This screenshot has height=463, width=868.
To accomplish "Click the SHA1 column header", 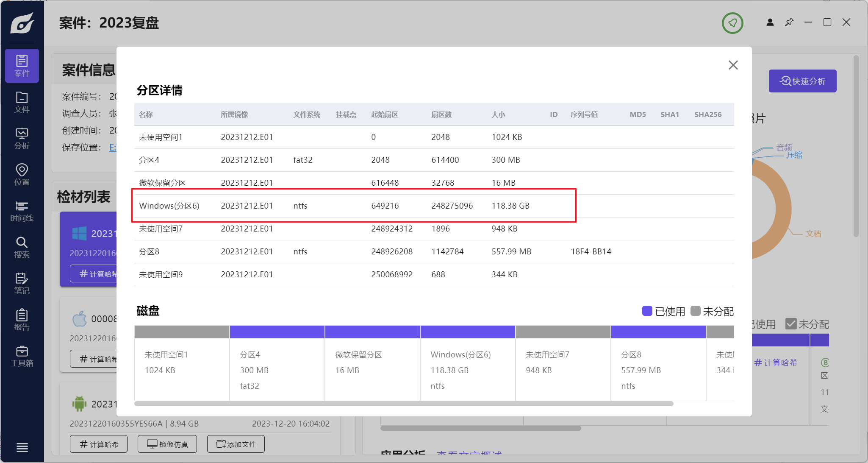I will pos(670,114).
